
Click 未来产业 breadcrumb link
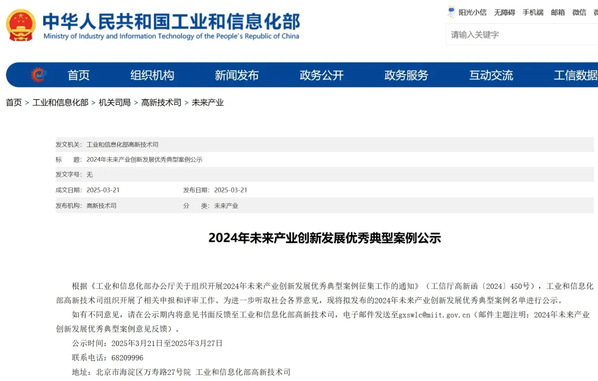click(x=207, y=103)
